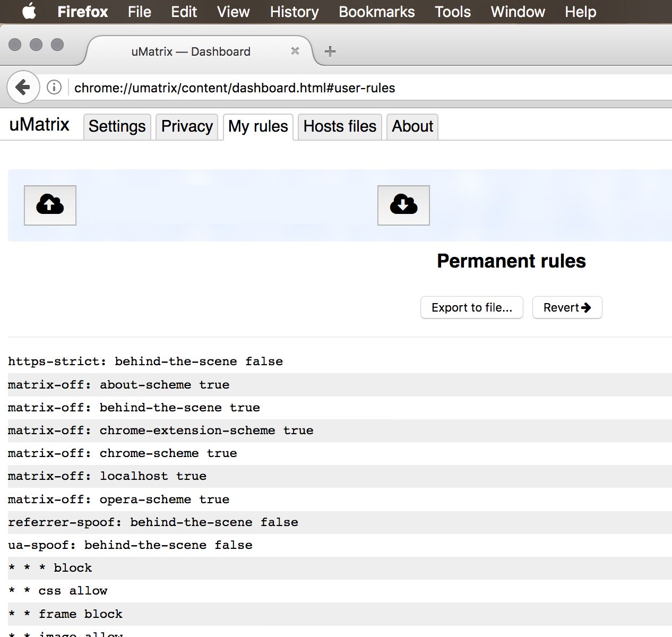Switch to the Settings tab

(117, 126)
